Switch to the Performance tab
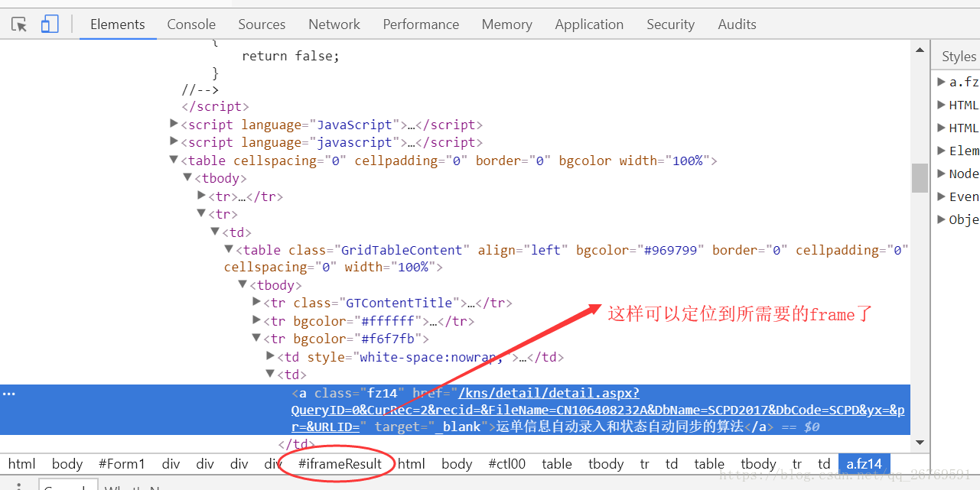 (421, 24)
